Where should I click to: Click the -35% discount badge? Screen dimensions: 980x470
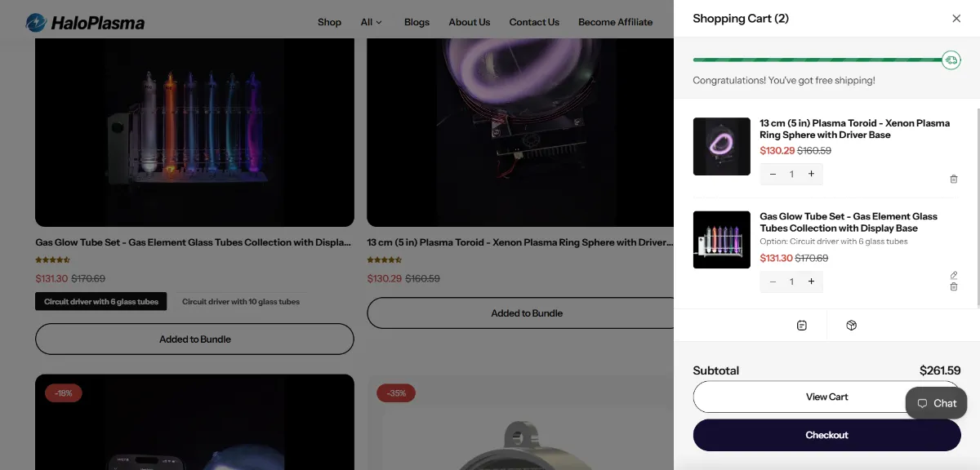[x=396, y=393]
